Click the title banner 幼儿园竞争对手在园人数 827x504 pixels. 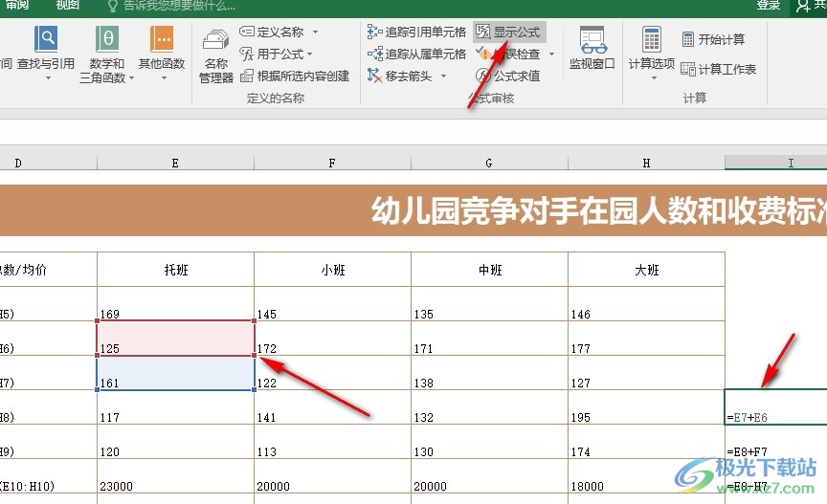pyautogui.click(x=413, y=210)
